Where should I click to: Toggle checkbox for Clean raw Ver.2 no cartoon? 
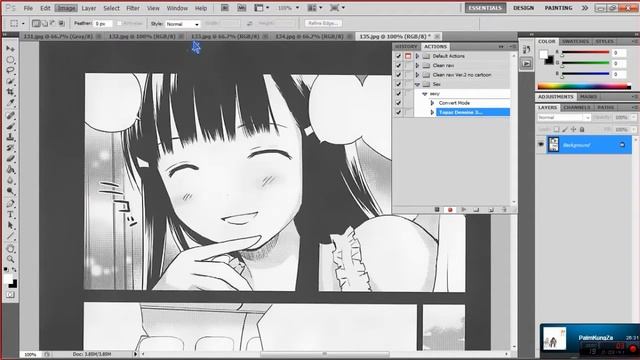point(398,75)
